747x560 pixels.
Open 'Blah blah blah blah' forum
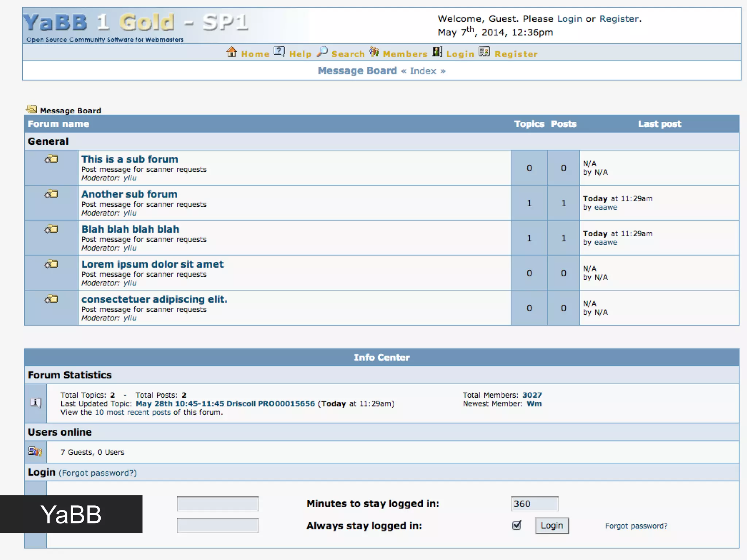pos(130,229)
